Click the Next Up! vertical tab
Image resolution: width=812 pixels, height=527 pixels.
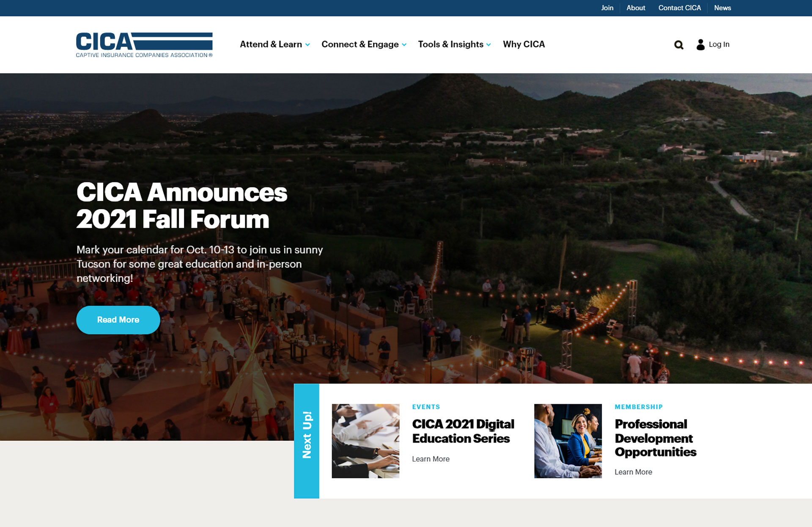click(307, 441)
